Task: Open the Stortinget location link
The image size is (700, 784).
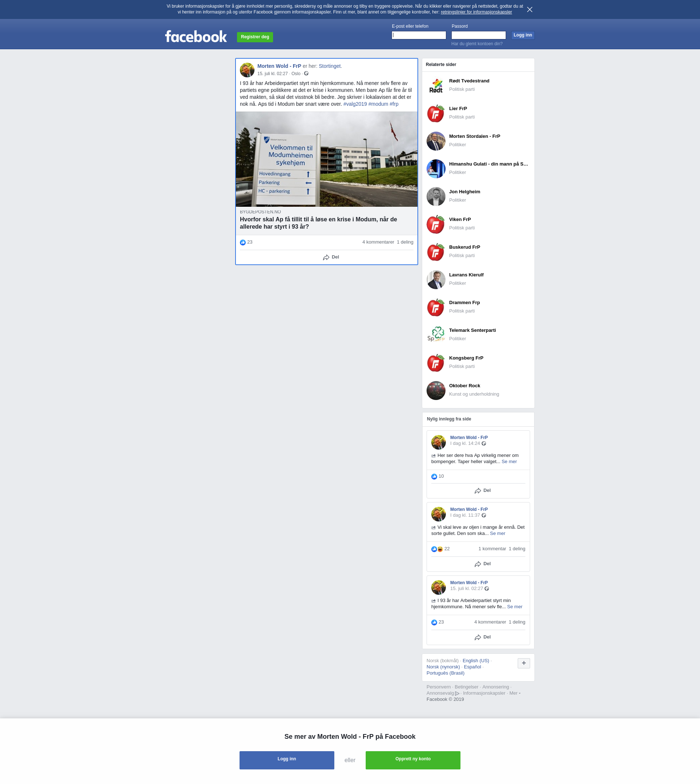Action: 330,66
